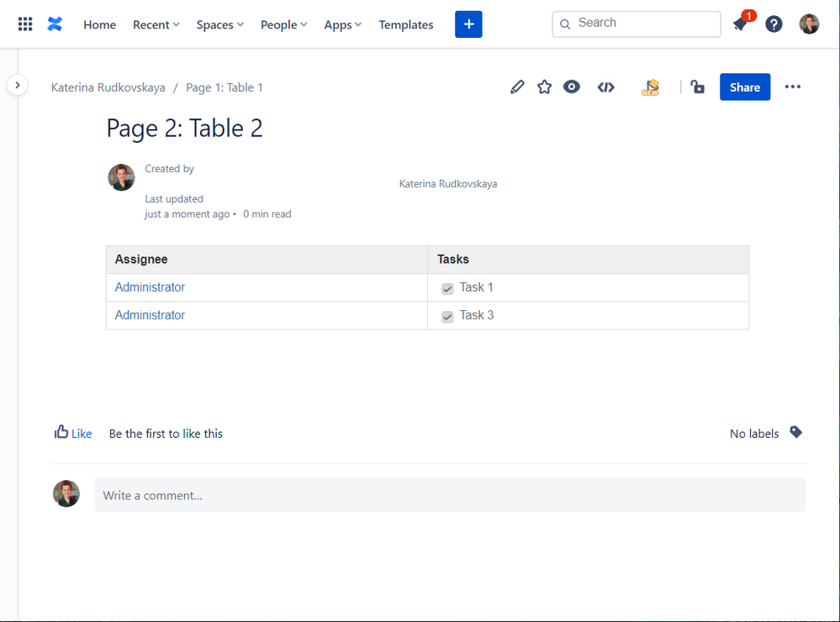This screenshot has height=622, width=840.
Task: Open Page 1: Table 1 breadcrumb
Action: coord(225,87)
